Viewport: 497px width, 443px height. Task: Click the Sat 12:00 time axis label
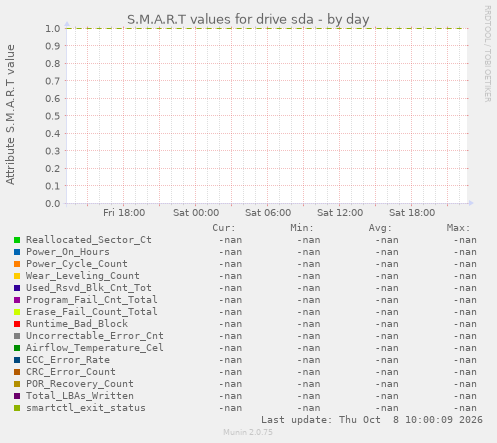(x=340, y=213)
